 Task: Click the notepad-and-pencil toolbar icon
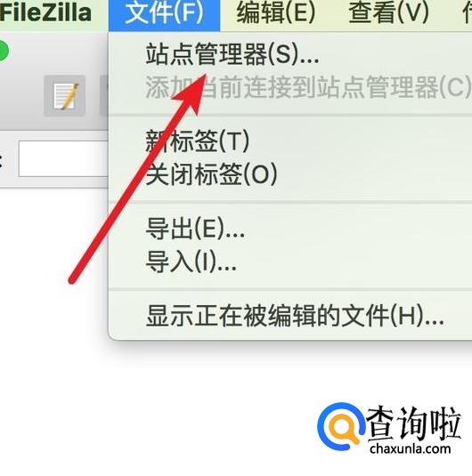64,96
